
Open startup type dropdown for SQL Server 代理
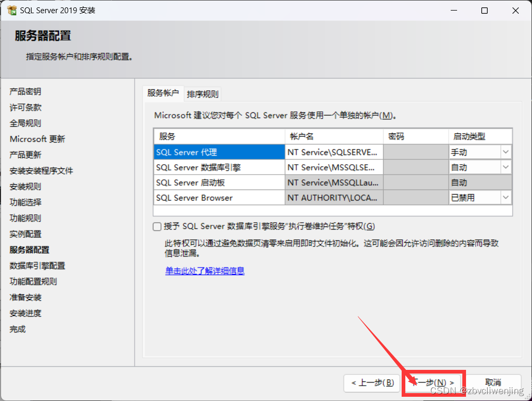coord(505,152)
